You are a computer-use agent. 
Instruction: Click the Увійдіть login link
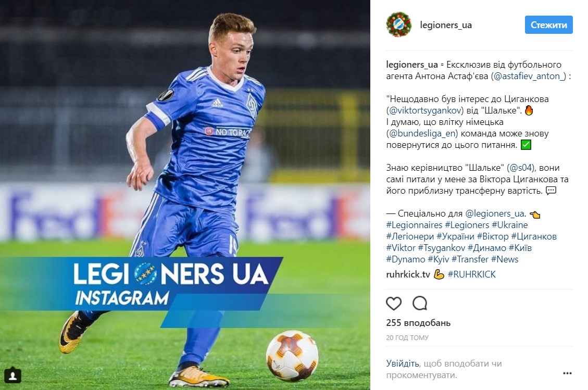pos(403,363)
